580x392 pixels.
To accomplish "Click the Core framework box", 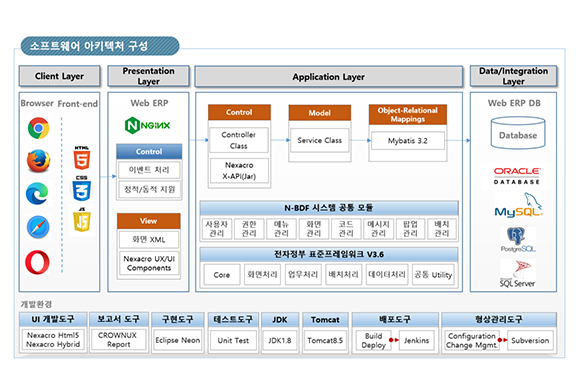I will pyautogui.click(x=222, y=275).
